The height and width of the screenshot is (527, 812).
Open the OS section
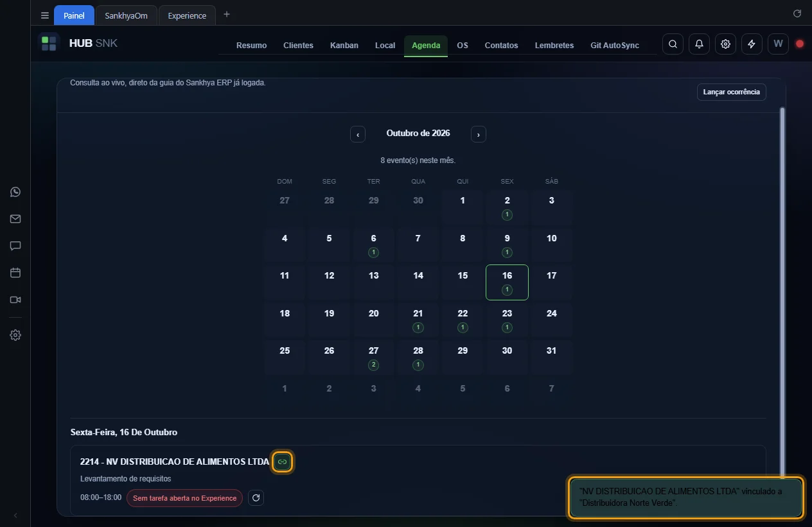pyautogui.click(x=463, y=46)
